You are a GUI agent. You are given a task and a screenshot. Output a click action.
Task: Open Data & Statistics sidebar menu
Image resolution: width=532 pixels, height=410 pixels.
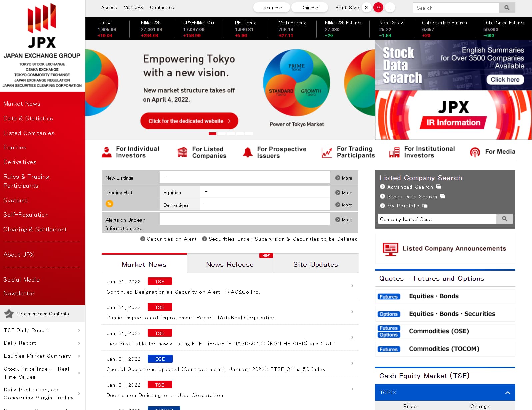point(28,118)
